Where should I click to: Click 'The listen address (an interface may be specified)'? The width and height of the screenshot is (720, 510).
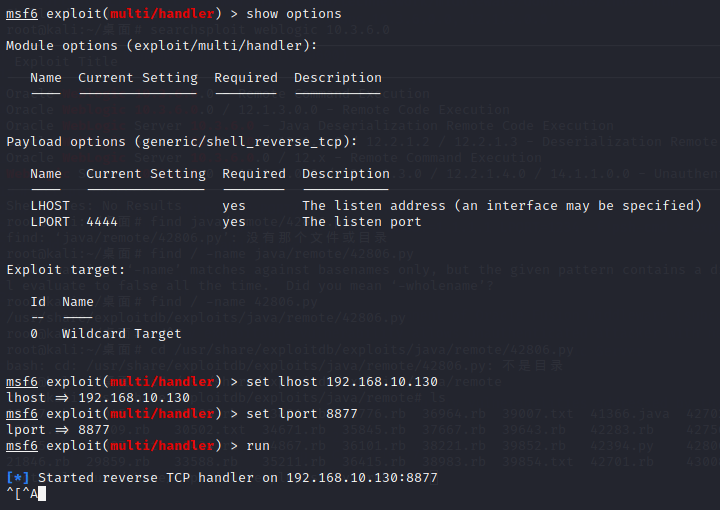502,206
